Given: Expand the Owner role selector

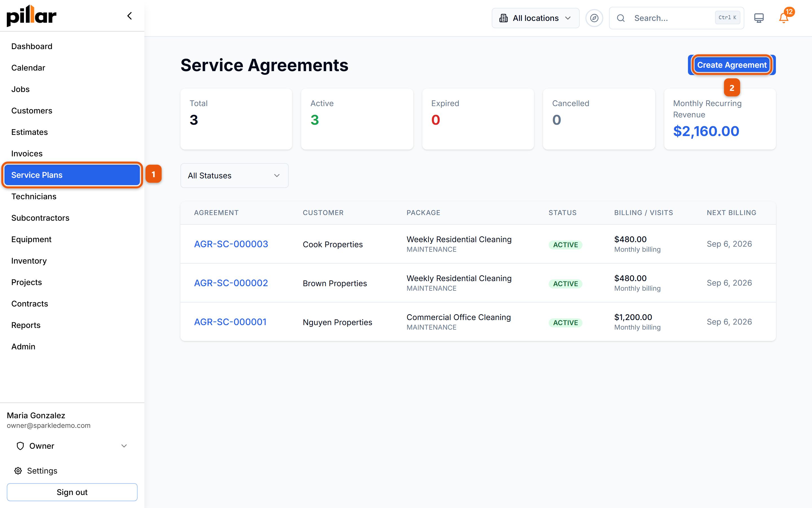Looking at the screenshot, I should (72, 446).
